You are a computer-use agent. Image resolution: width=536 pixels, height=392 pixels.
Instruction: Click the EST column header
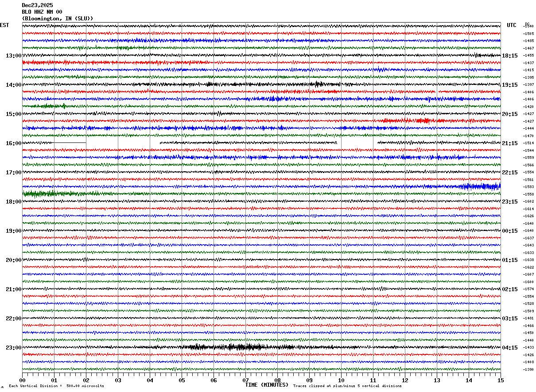pos(4,25)
